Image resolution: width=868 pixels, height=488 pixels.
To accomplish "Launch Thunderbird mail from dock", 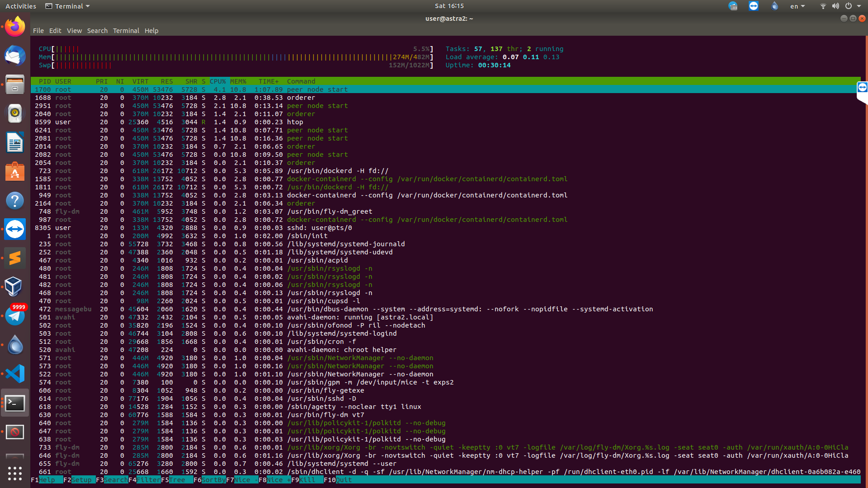I will [x=15, y=56].
